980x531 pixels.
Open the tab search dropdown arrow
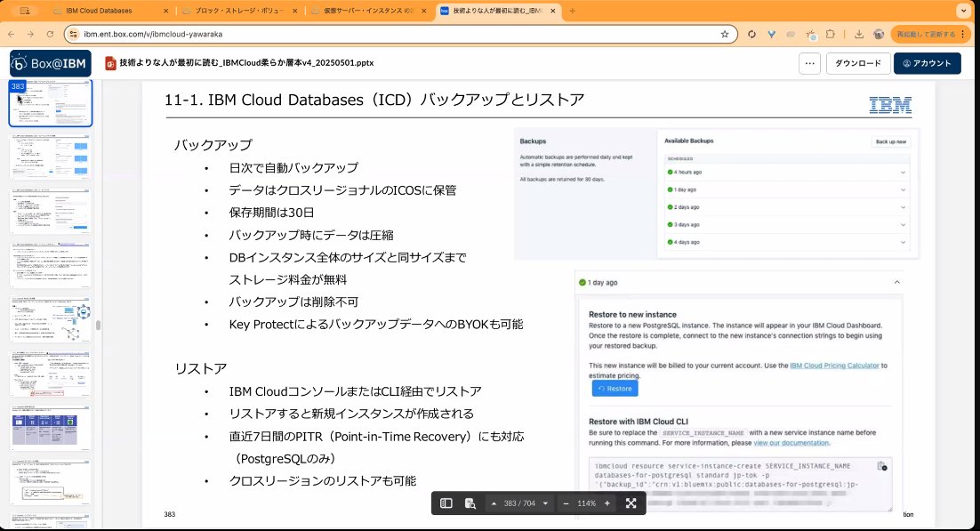(x=964, y=11)
